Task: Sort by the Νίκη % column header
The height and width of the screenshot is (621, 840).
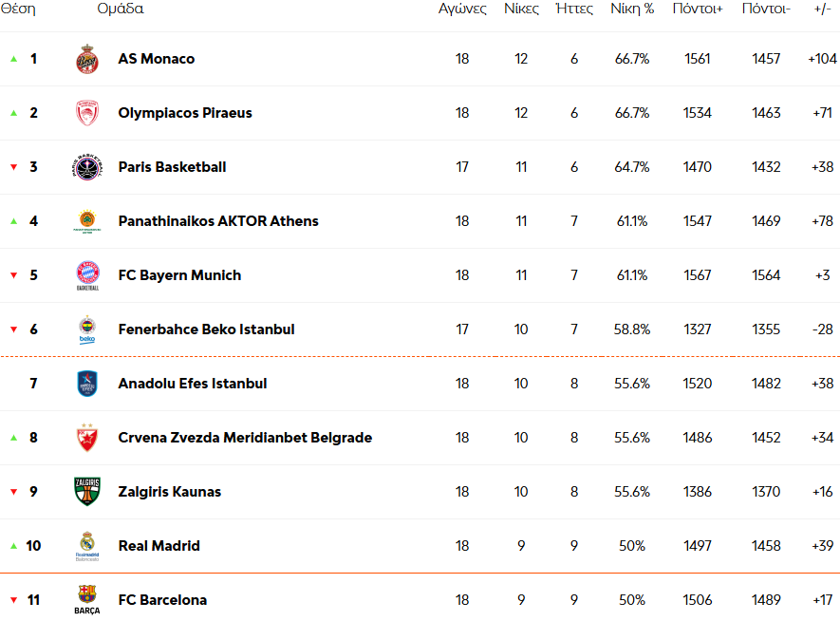Action: click(x=632, y=9)
